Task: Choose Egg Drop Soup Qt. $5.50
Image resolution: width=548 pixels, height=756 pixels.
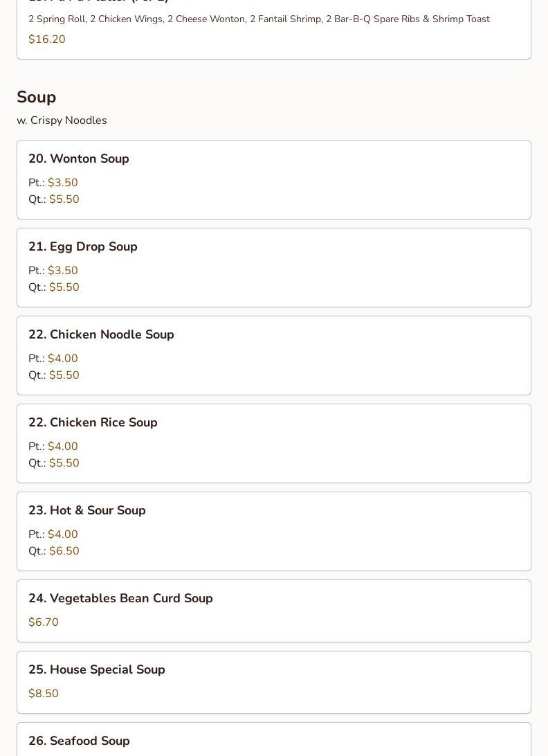Action: click(x=53, y=287)
